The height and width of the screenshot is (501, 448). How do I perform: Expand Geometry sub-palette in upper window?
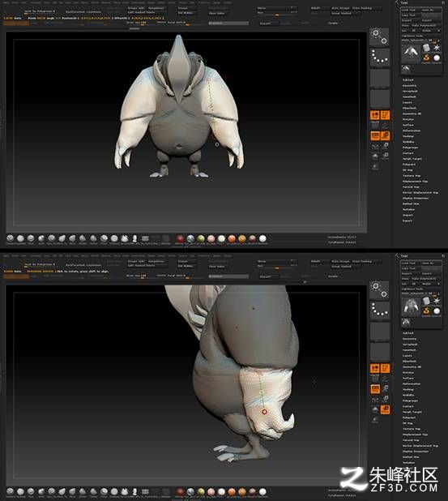coord(409,86)
